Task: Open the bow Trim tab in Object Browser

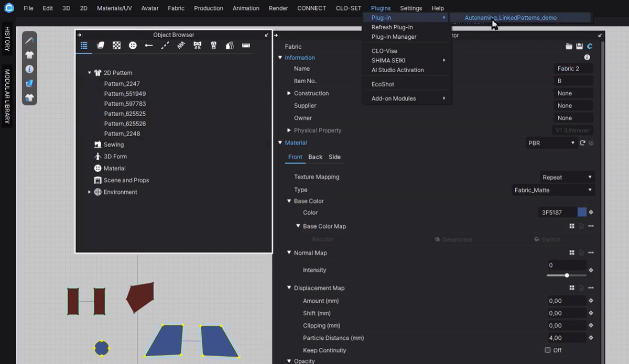Action: coord(197,46)
